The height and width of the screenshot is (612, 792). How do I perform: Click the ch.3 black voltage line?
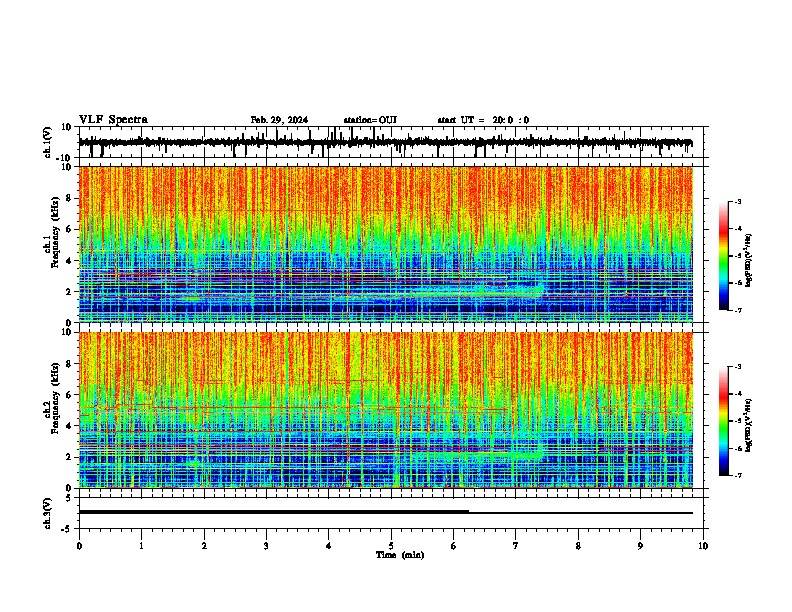tap(385, 512)
